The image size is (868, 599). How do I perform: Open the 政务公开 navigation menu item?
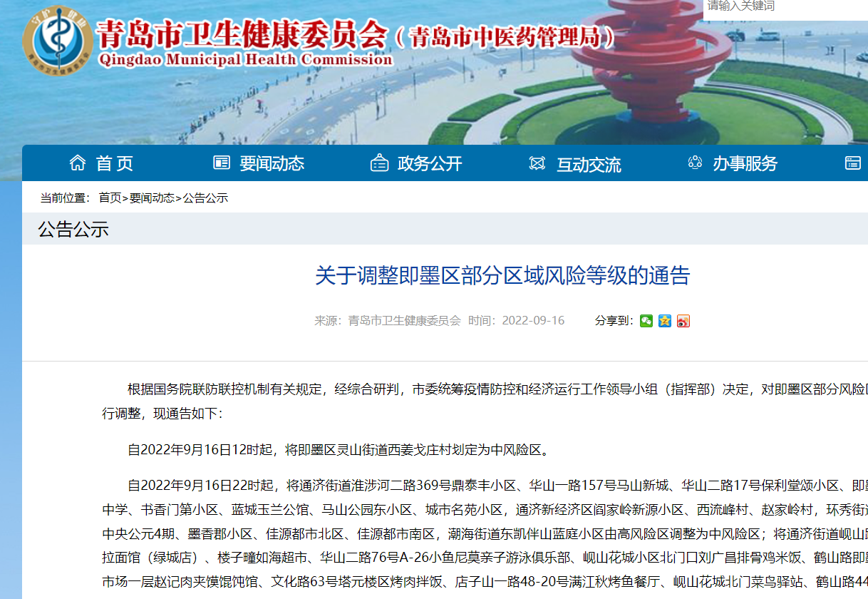(430, 163)
